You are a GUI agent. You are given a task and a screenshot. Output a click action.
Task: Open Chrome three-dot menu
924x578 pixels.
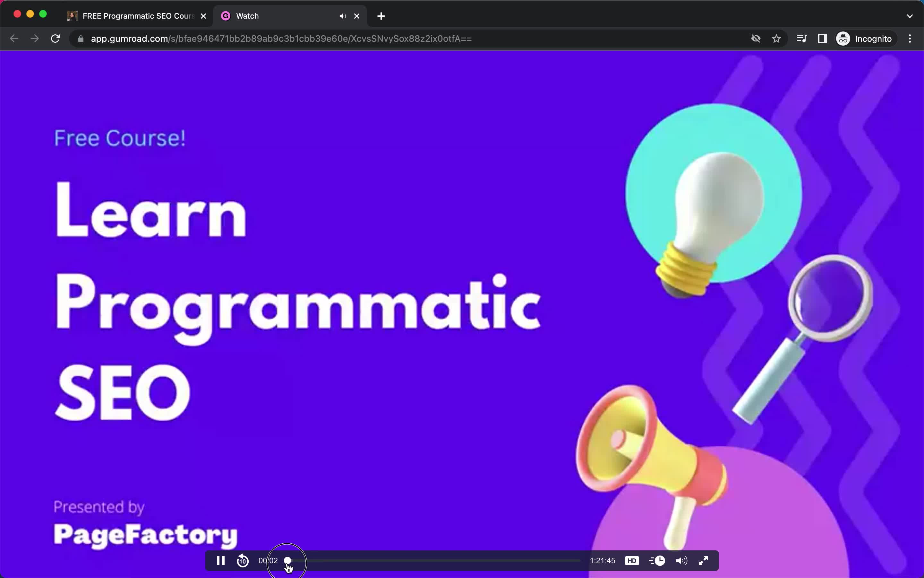click(910, 39)
